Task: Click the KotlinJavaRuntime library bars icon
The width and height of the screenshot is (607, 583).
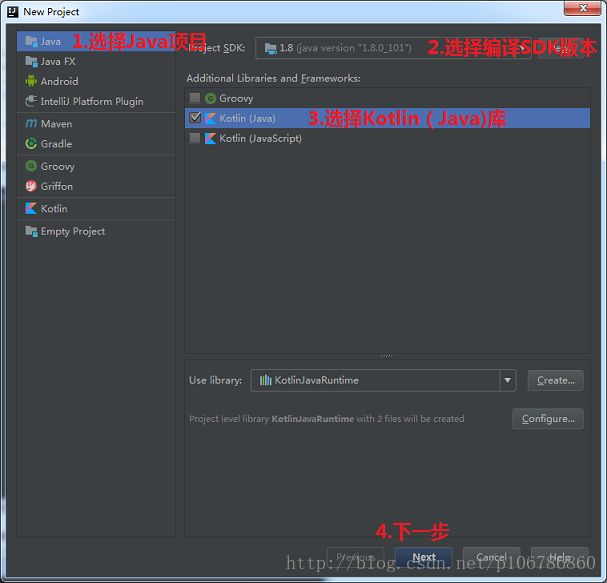Action: click(265, 380)
